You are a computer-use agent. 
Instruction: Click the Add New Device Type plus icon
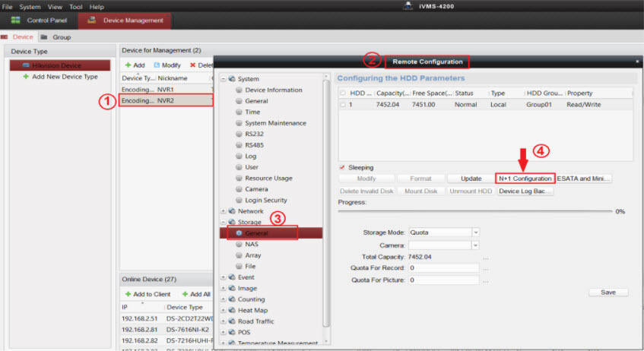26,77
